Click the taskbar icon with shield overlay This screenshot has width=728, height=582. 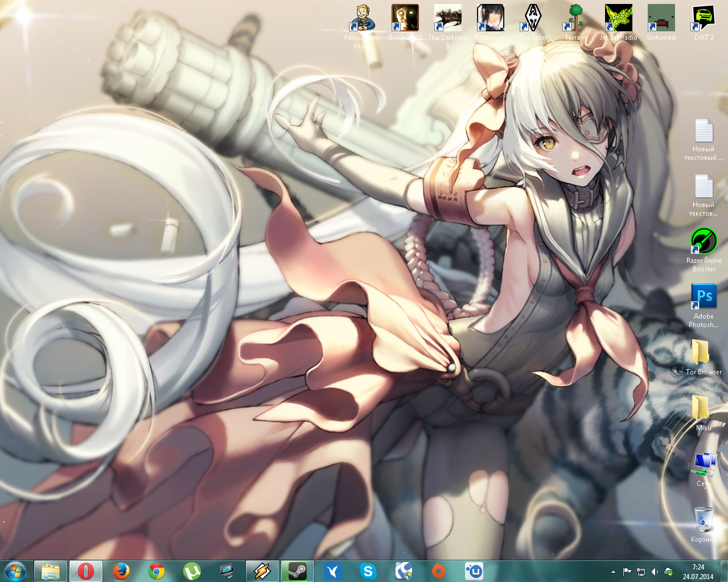pyautogui.click(x=404, y=571)
